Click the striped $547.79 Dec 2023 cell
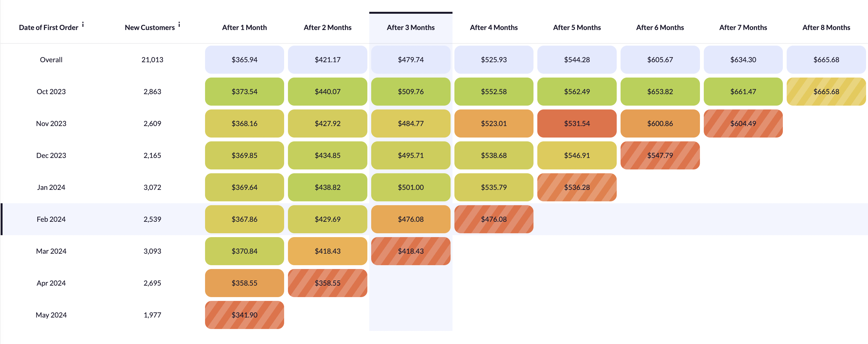Screen dimensions: 868x344 click(x=660, y=155)
